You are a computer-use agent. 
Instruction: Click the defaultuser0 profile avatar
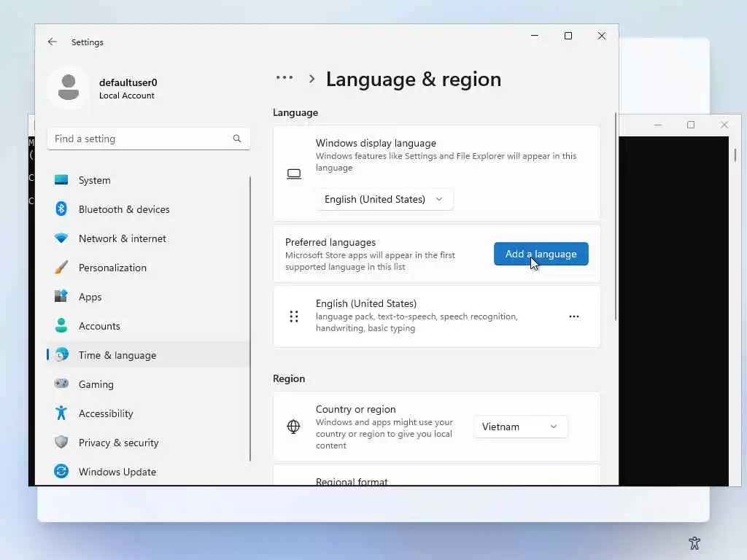[69, 87]
